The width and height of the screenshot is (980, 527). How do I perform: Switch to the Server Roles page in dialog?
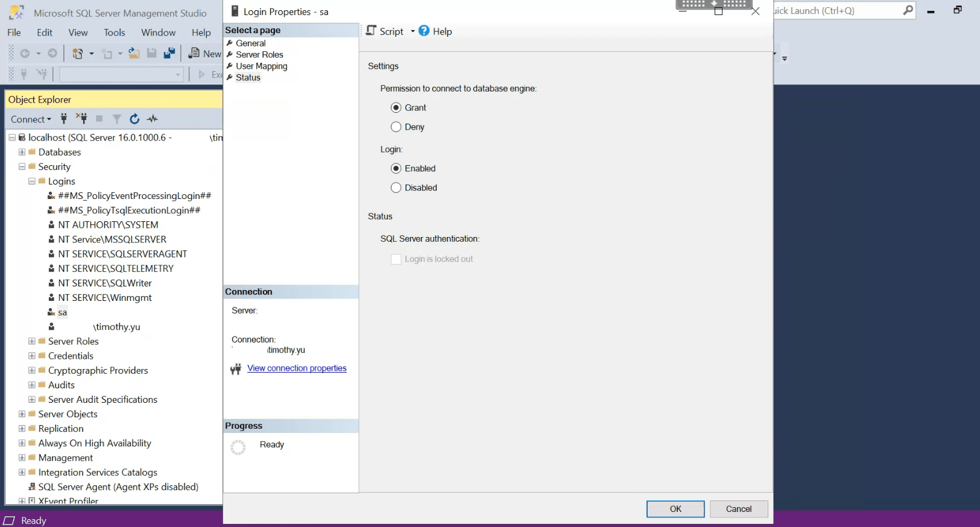[259, 55]
